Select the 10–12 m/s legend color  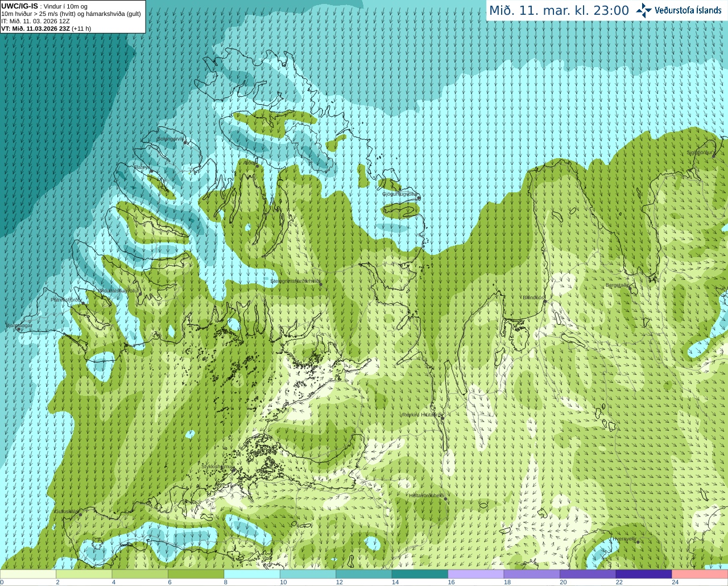[308, 574]
